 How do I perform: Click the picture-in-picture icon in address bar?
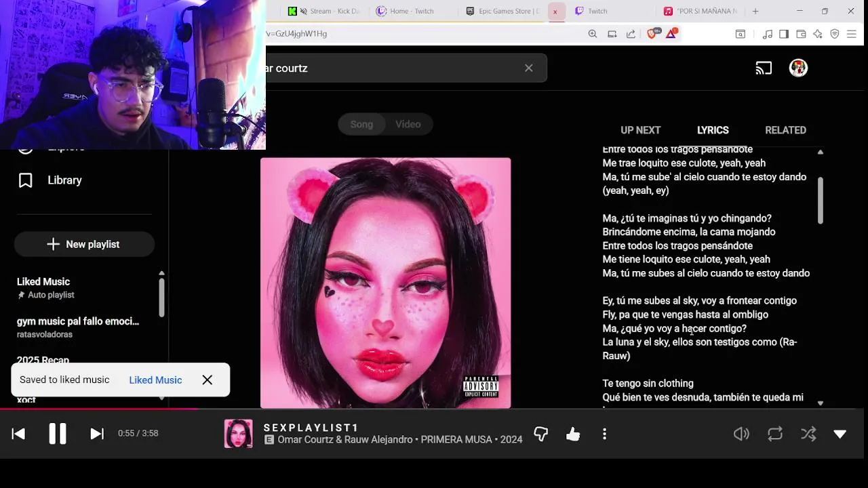click(612, 34)
